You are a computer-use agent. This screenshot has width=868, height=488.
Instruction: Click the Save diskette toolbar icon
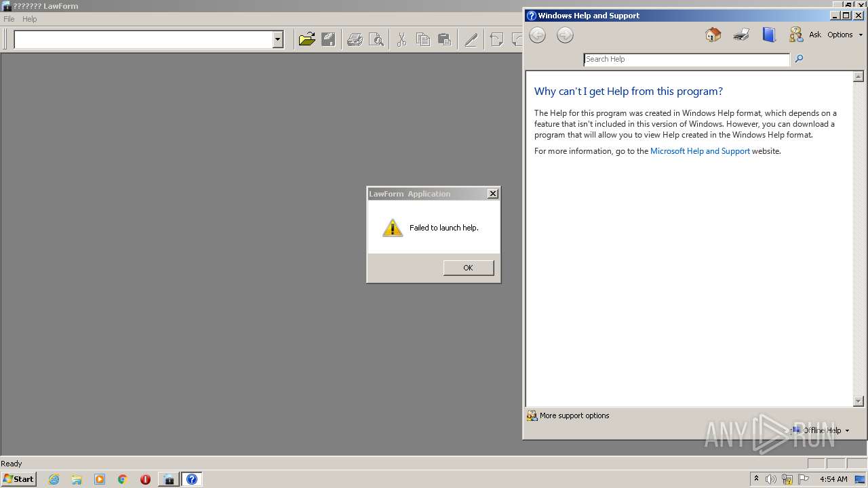pos(328,39)
